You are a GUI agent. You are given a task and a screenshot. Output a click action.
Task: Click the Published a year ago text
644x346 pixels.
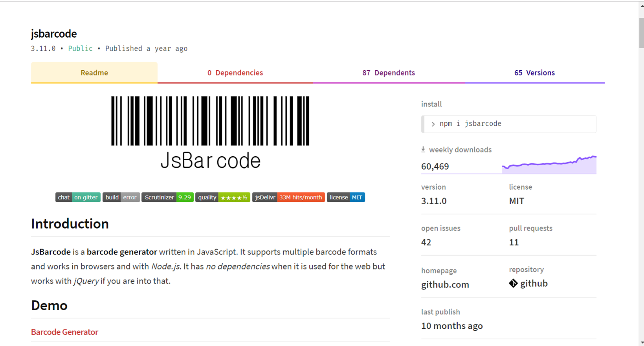click(x=146, y=48)
